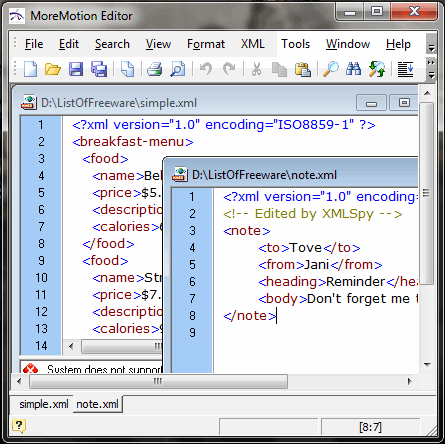Create a new document from the toolbar
The image size is (445, 444).
tap(30, 69)
